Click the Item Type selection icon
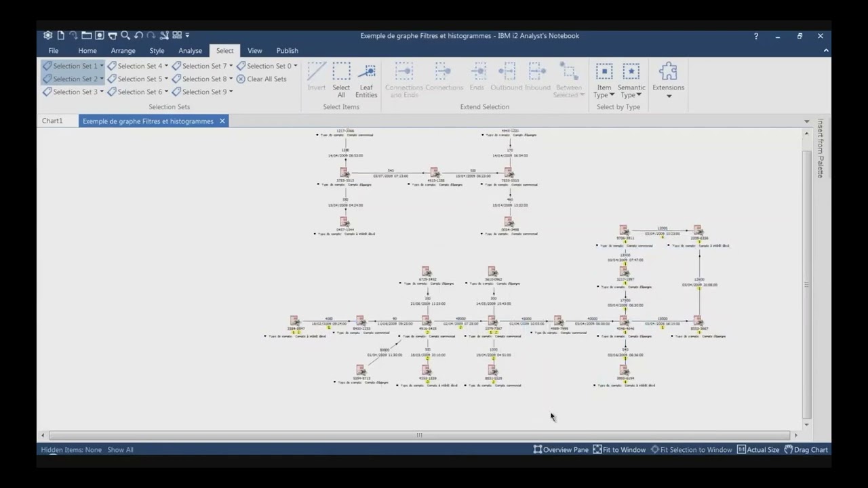Screen dimensions: 868x488 pos(604,71)
